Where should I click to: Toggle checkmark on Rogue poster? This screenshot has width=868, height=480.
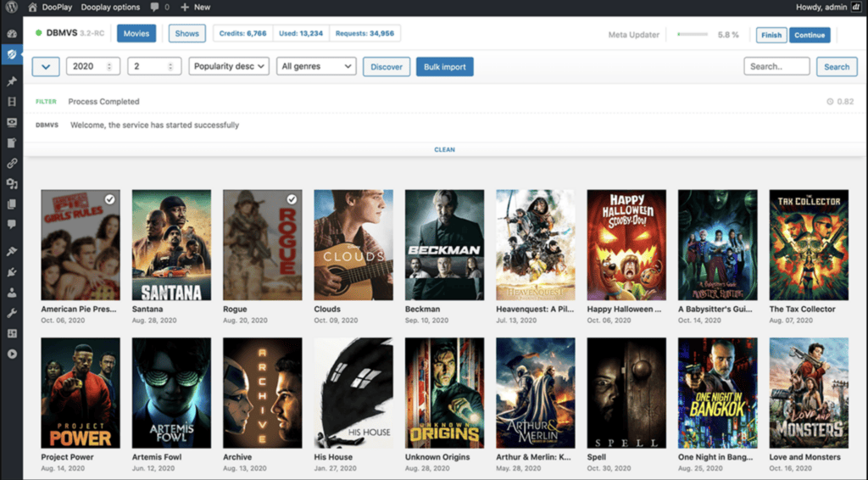(292, 199)
